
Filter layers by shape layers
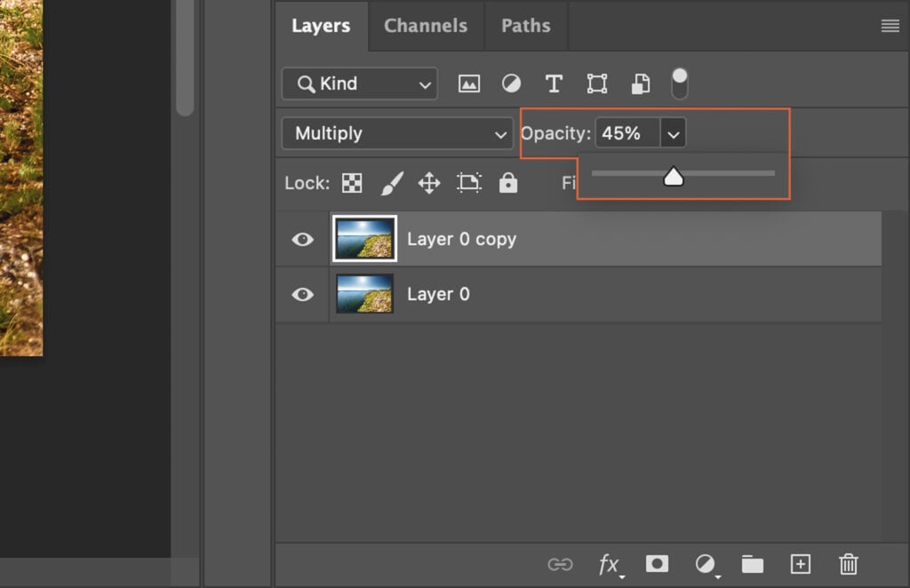596,83
